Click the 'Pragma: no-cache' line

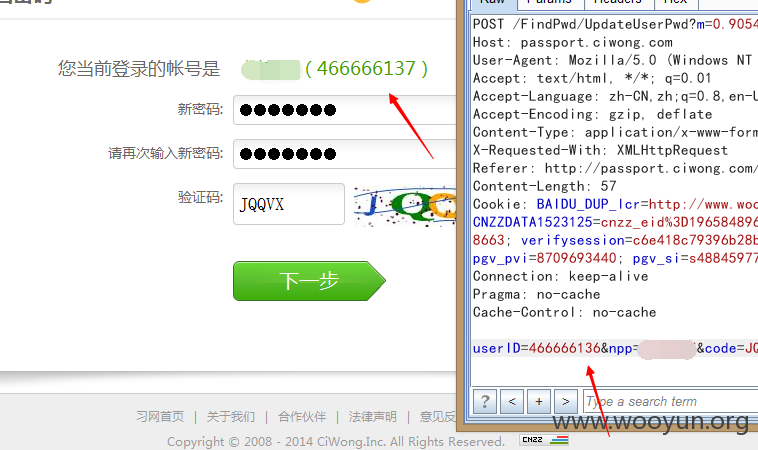point(536,294)
